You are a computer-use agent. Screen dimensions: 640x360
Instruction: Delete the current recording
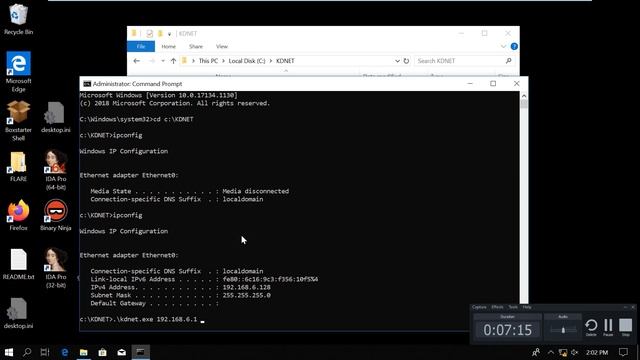tap(591, 327)
